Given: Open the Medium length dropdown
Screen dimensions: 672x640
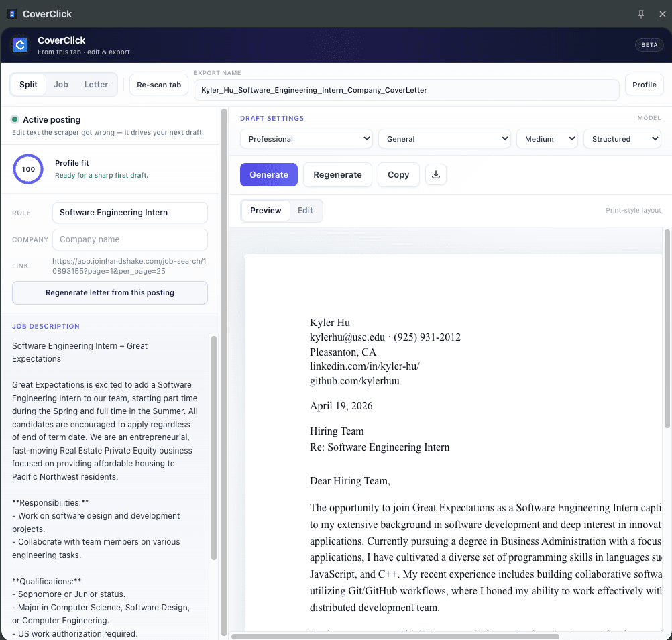Looking at the screenshot, I should (547, 139).
